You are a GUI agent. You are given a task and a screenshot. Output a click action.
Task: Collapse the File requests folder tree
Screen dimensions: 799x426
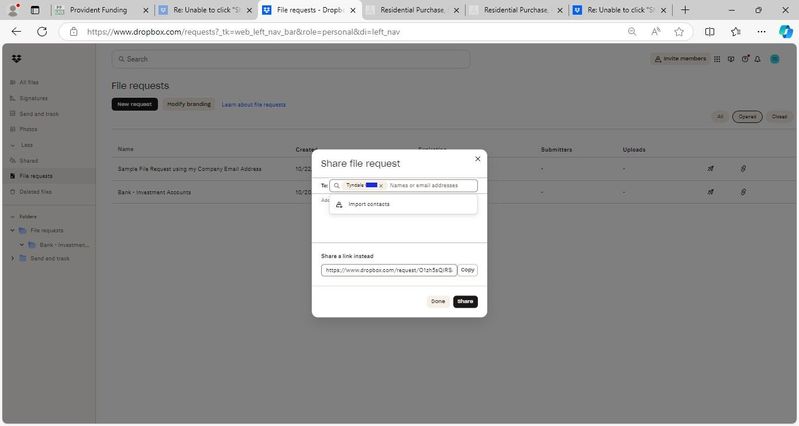(x=13, y=230)
